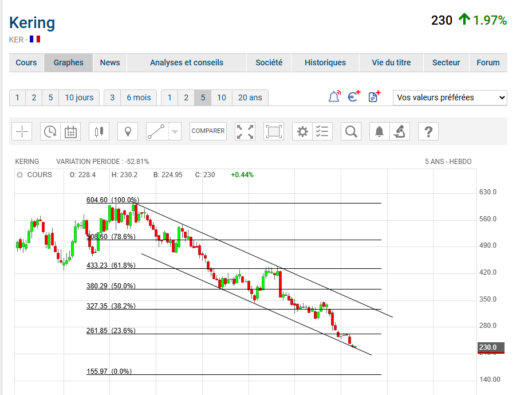The width and height of the screenshot is (532, 395).
Task: Open the indicators checklist icon
Action: pyautogui.click(x=322, y=131)
